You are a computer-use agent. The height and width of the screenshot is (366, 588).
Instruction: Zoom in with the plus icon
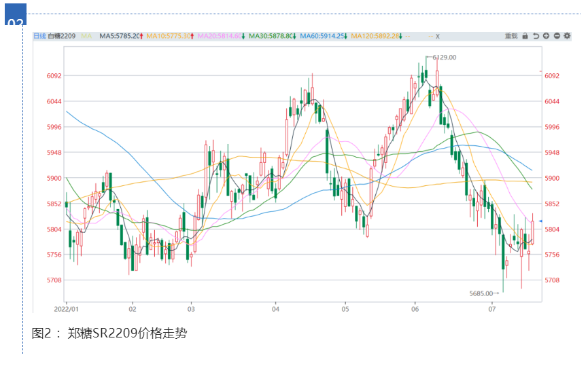[x=546, y=35]
